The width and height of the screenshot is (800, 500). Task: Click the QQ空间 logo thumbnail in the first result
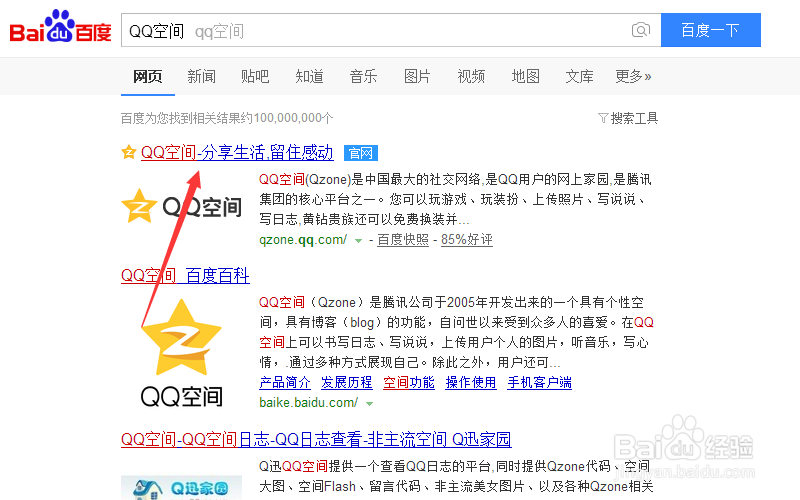tap(182, 206)
